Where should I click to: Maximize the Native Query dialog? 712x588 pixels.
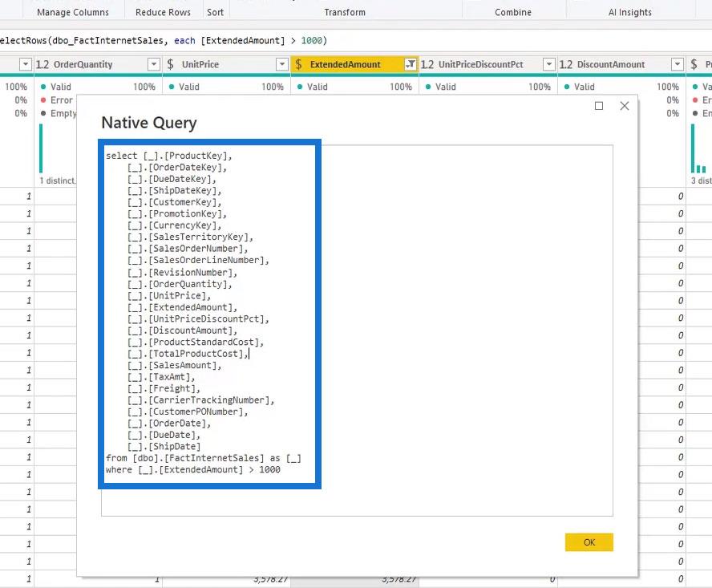(x=599, y=106)
